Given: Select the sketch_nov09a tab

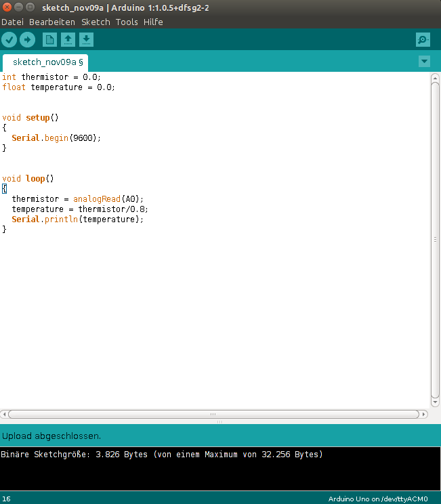Looking at the screenshot, I should coord(45,62).
